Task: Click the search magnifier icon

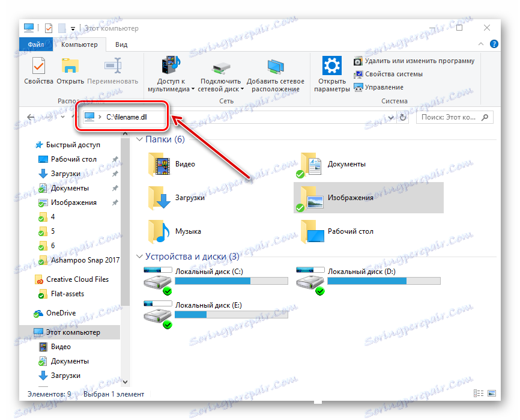Action: pos(485,117)
